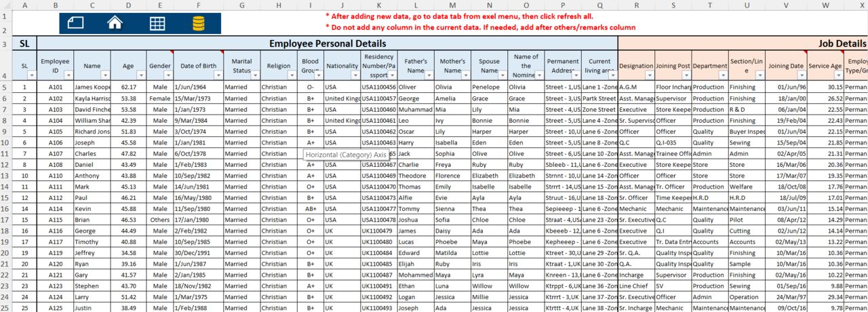Select designation cell 'Line Chief'

pyautogui.click(x=637, y=285)
